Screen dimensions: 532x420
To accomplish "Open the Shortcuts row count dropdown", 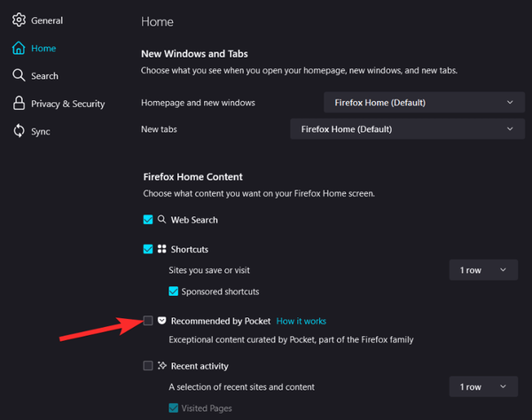I will [x=483, y=270].
